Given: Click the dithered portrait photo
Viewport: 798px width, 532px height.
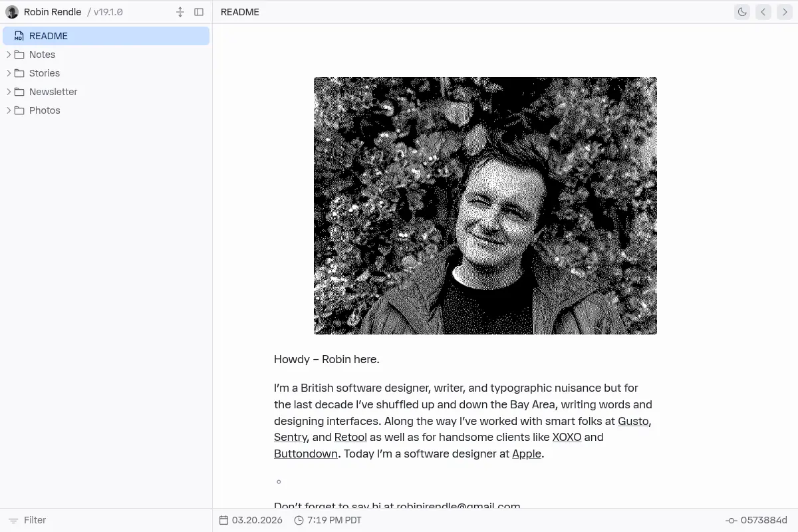Looking at the screenshot, I should 485,205.
